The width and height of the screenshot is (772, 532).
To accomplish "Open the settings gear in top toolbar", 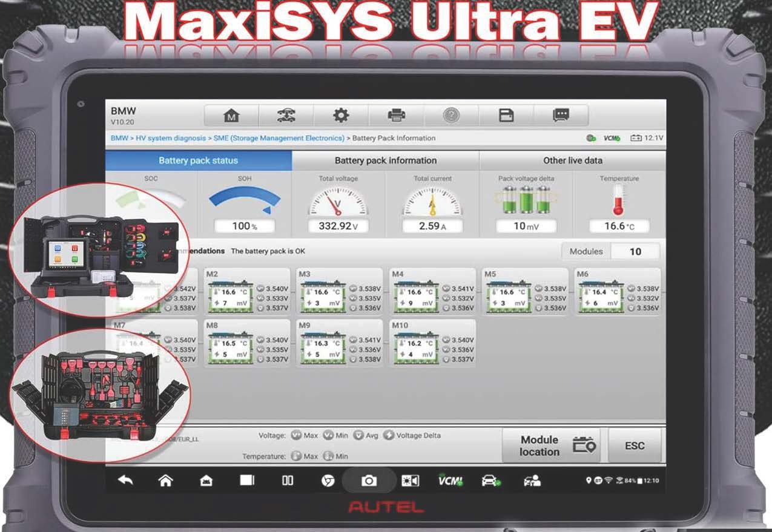I will (x=341, y=116).
